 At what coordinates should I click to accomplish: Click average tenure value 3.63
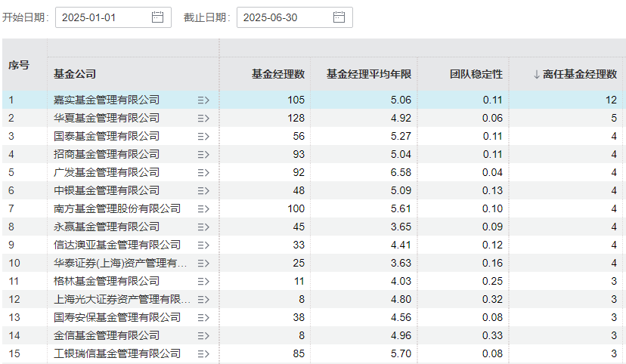401,263
